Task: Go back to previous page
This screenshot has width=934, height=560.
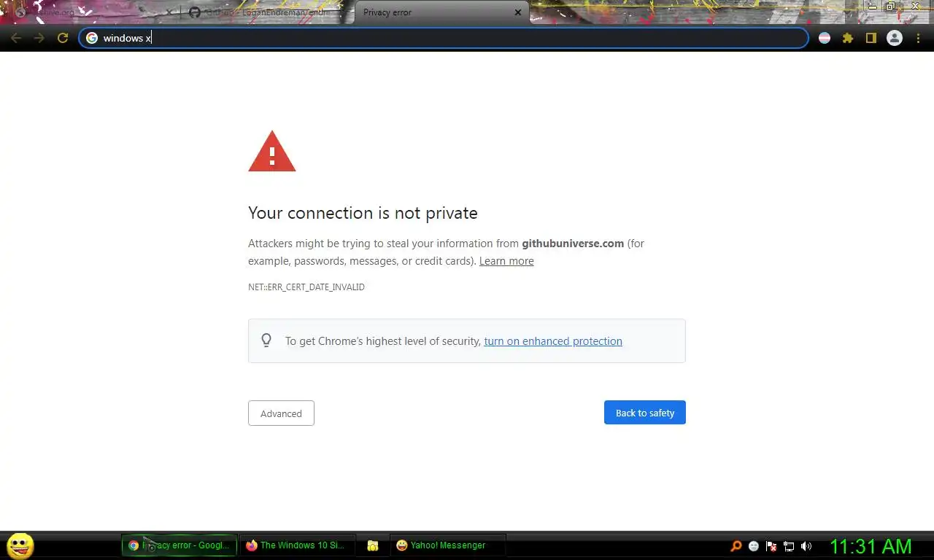Action: pos(16,38)
